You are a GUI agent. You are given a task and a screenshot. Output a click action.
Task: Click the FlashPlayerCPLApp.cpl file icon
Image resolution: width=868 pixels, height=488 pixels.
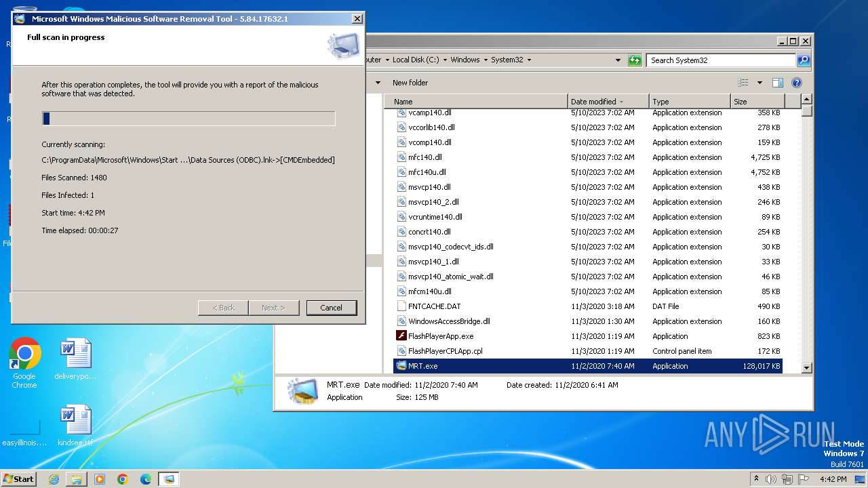[401, 351]
